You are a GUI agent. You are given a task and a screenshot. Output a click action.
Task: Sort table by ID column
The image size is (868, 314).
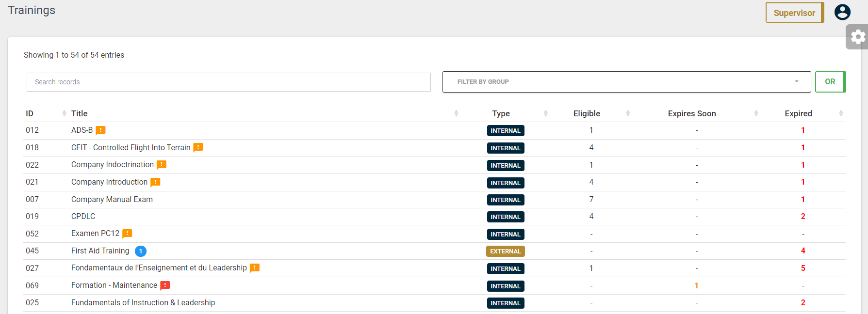(x=64, y=113)
